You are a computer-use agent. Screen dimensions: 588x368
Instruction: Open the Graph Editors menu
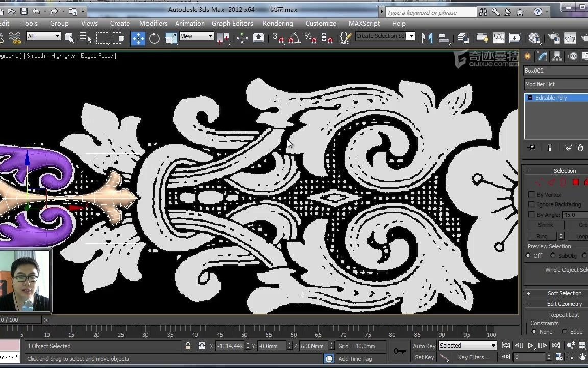[x=232, y=23]
